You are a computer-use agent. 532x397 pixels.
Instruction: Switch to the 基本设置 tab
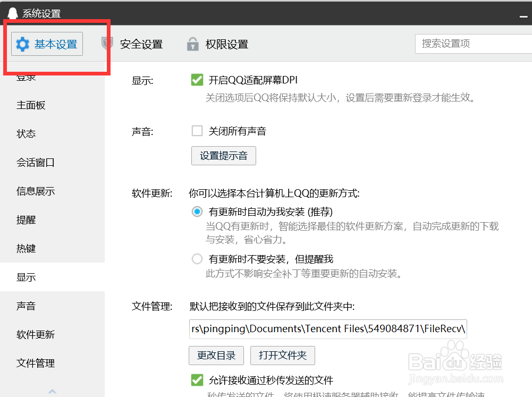tap(47, 44)
